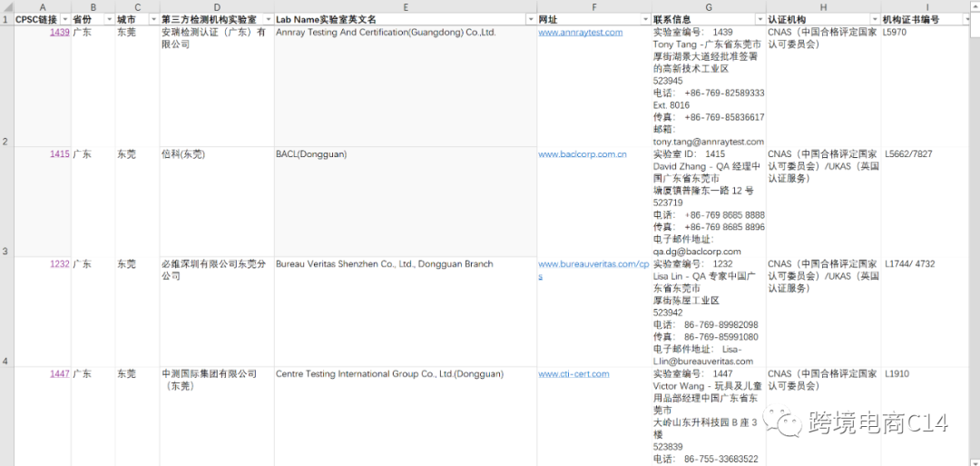Open the 联系信息 filter dropdown
Screen dimensions: 980x466
[759, 19]
